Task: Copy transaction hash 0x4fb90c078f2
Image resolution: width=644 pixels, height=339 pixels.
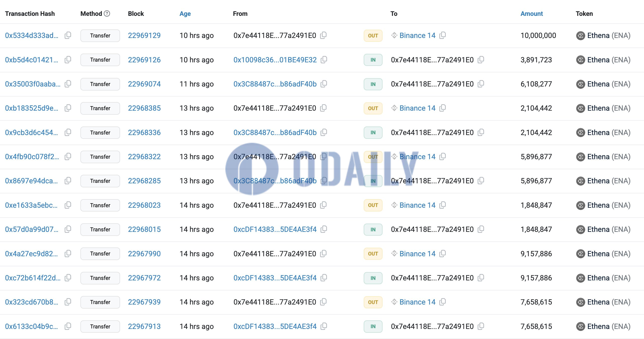Action: pyautogui.click(x=68, y=157)
